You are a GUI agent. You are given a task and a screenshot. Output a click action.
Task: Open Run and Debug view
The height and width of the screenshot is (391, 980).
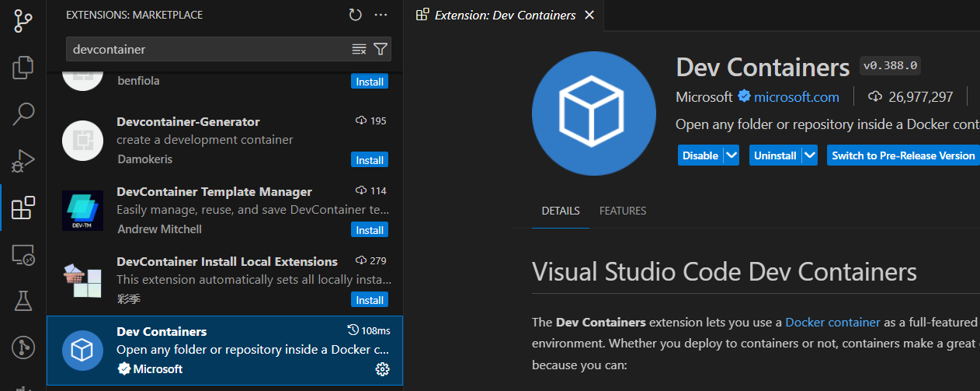click(x=23, y=161)
